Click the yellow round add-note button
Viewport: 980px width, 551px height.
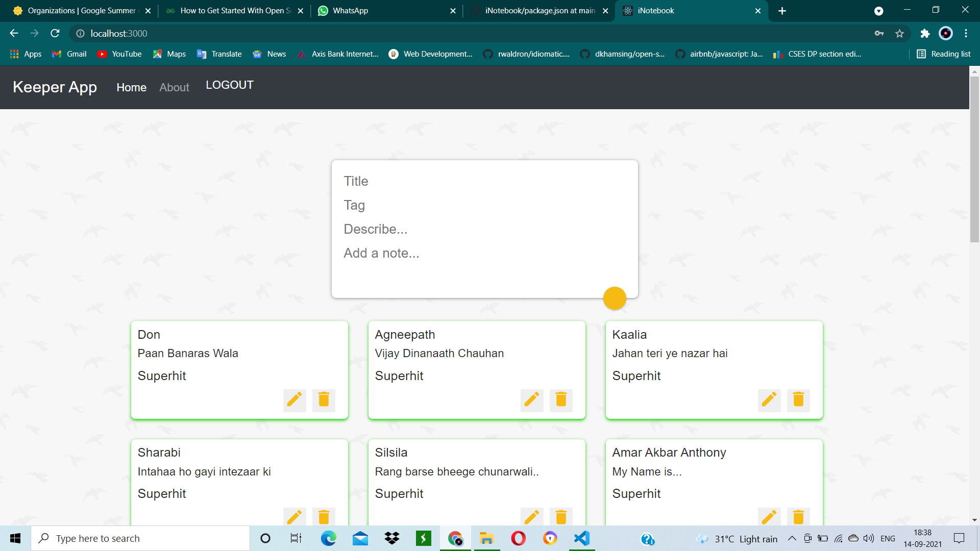(x=615, y=298)
